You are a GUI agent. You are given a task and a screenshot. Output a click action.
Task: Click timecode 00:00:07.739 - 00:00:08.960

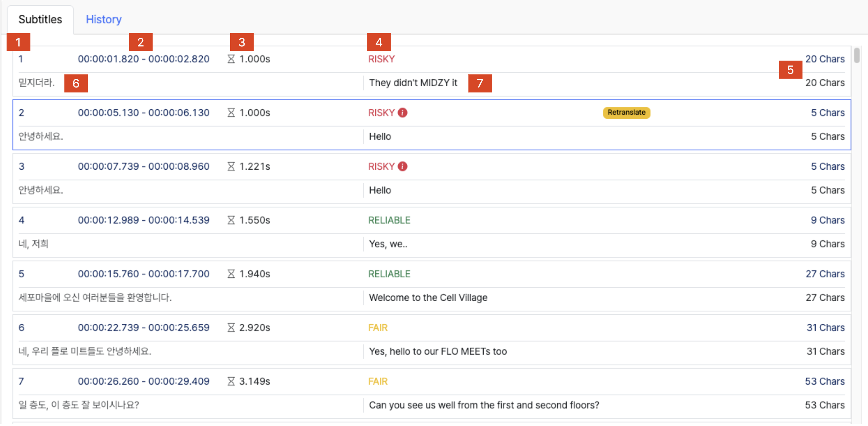(x=144, y=166)
